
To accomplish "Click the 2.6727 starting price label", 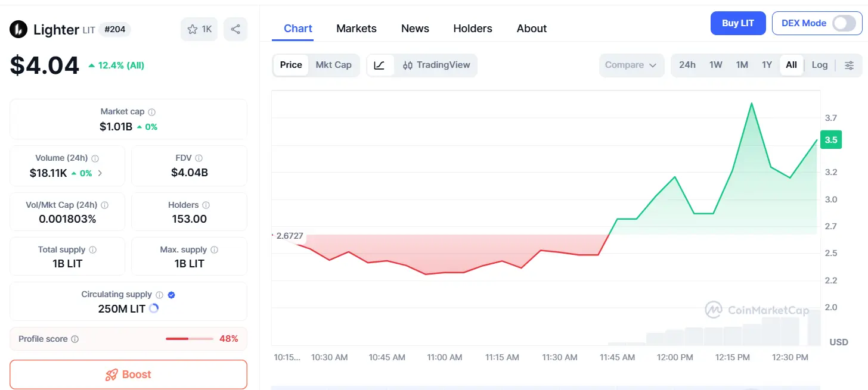I will click(x=289, y=236).
